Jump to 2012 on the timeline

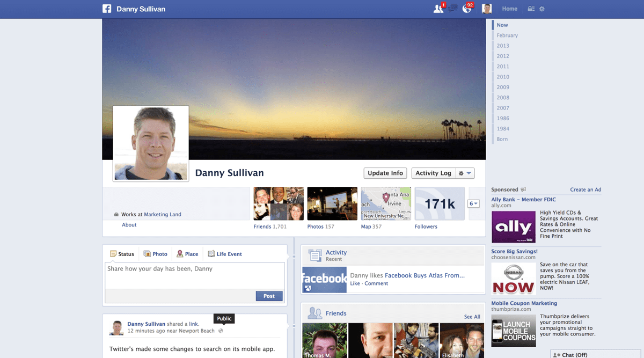tap(503, 56)
